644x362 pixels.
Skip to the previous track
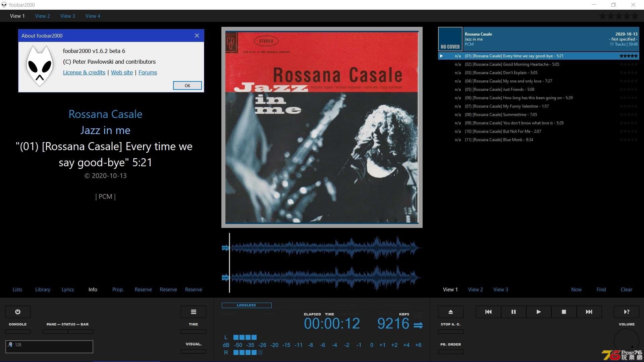pyautogui.click(x=488, y=312)
